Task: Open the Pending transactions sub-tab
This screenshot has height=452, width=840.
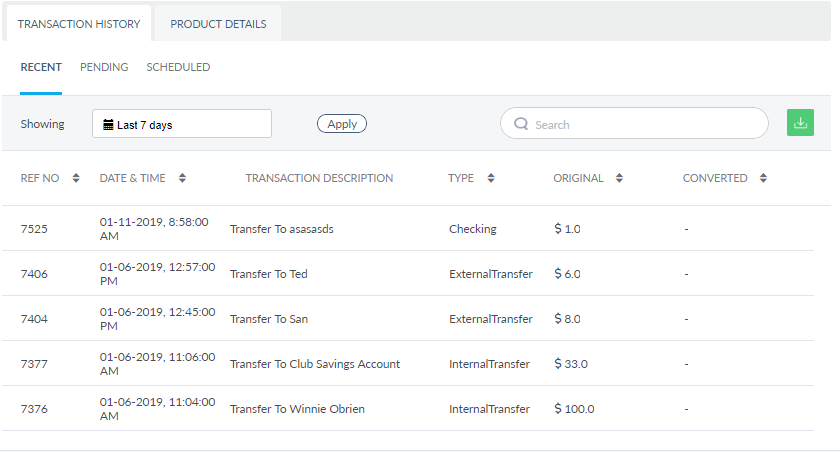Action: pos(104,67)
